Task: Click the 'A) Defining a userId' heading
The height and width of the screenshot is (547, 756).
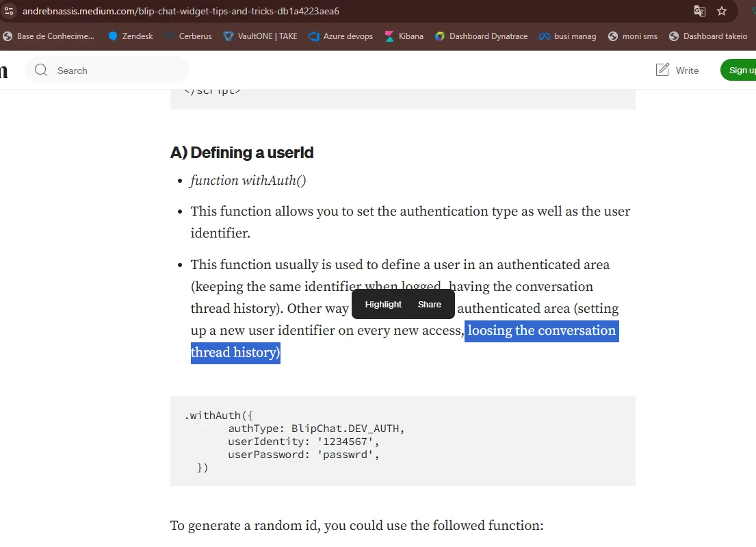Action: tap(242, 153)
